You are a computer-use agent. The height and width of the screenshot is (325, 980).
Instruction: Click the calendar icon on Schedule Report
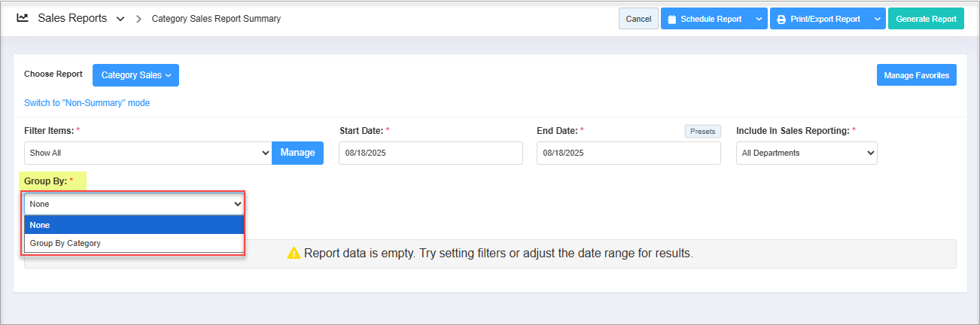tap(672, 20)
